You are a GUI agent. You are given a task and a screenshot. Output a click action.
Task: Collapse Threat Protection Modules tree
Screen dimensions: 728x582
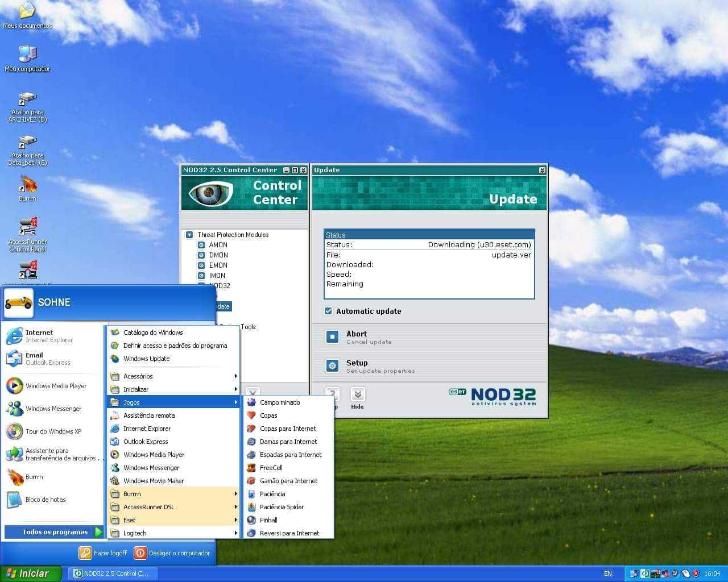click(x=189, y=235)
